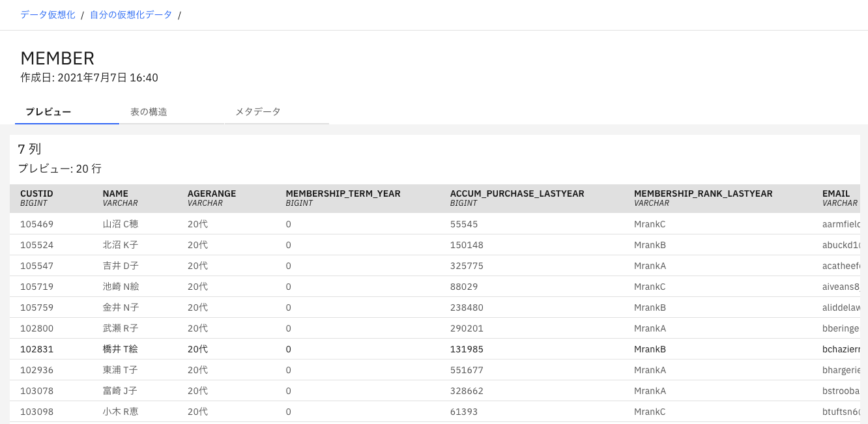Select purchase amount 150148

click(x=467, y=245)
